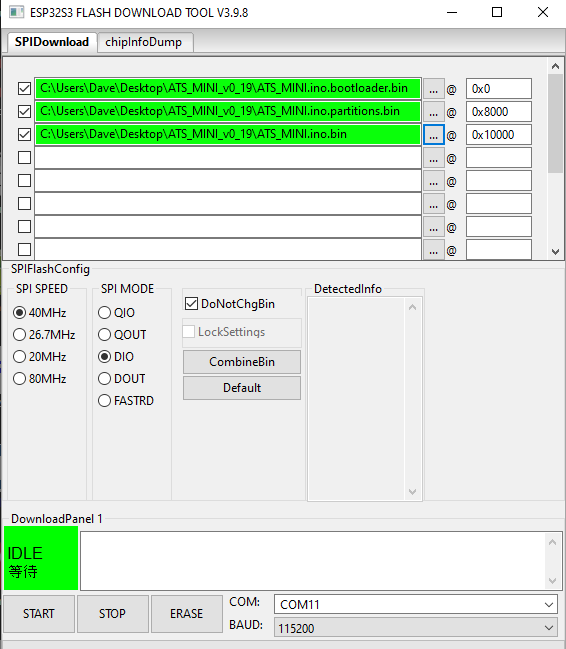The image size is (566, 649).
Task: Close the Flash Download Tool window
Action: (543, 12)
